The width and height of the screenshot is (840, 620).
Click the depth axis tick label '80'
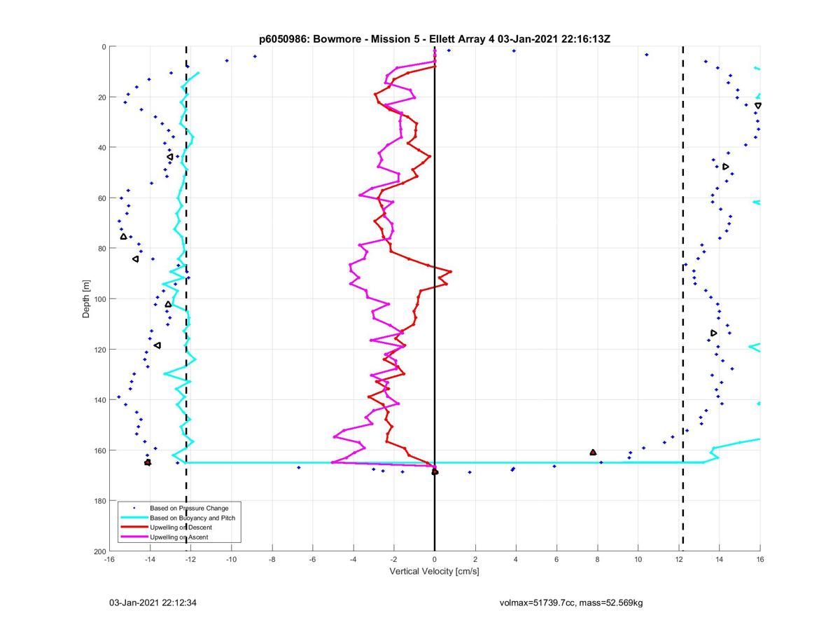(101, 249)
